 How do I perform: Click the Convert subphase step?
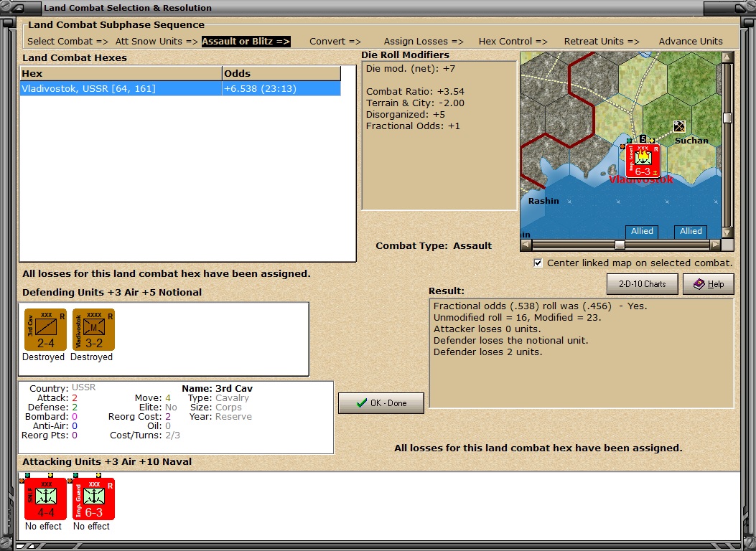[x=335, y=42]
